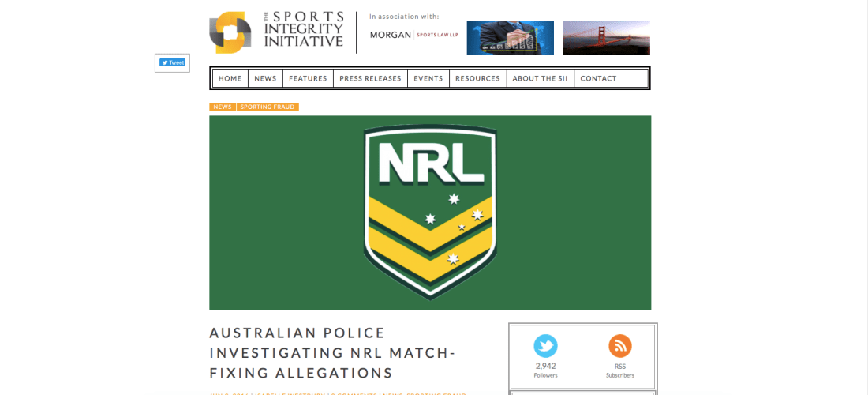Image resolution: width=868 pixels, height=395 pixels.
Task: Click the businessman chart banner image
Action: click(510, 37)
